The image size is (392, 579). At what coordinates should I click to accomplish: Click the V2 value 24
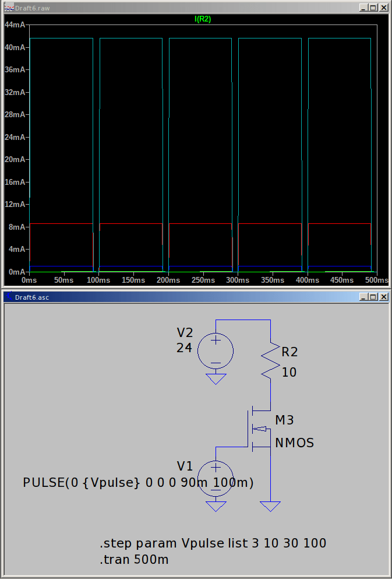(x=184, y=348)
